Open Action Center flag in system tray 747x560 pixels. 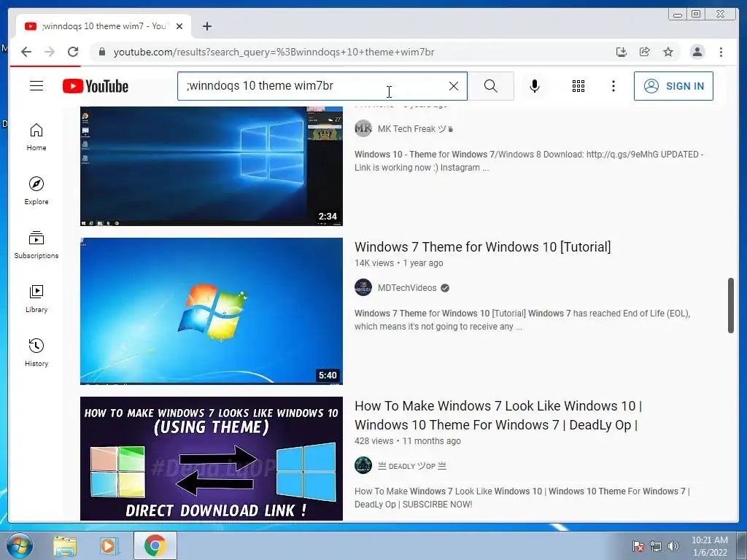[x=638, y=546]
